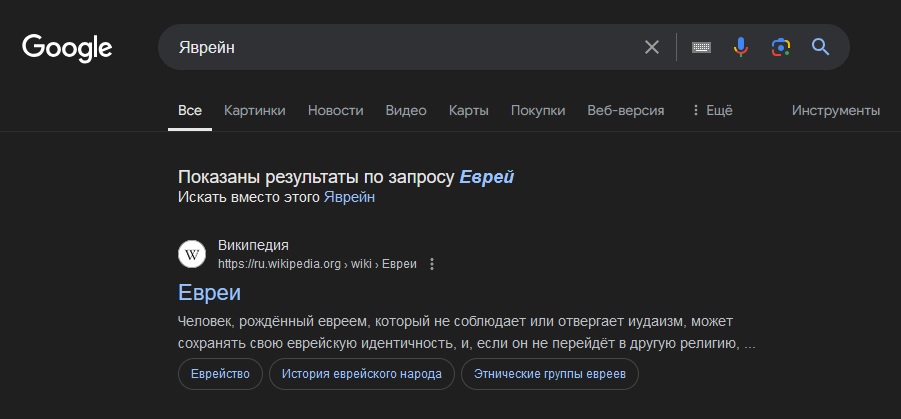This screenshot has height=419, width=901.
Task: Click the corrected query link Еврей
Action: click(x=486, y=178)
